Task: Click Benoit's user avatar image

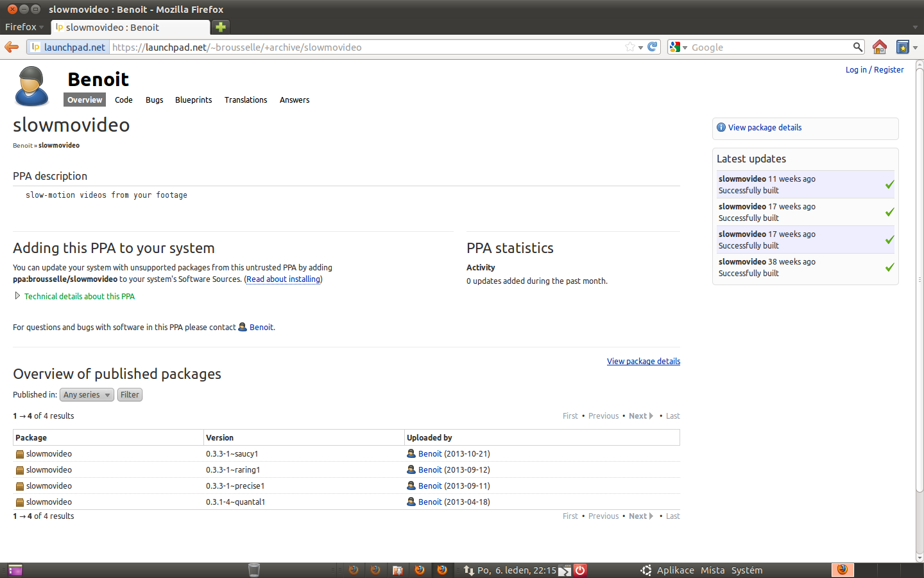Action: 31,85
